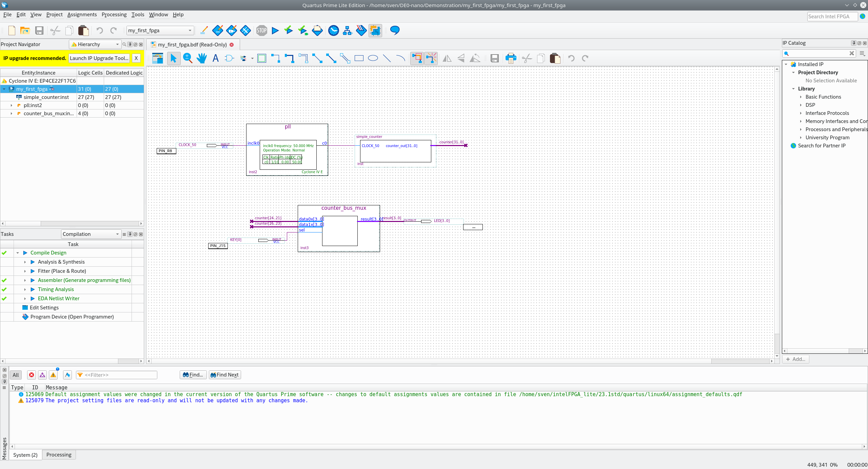Toggle the flagged messages filter
This screenshot has height=469, width=868.
click(67, 375)
